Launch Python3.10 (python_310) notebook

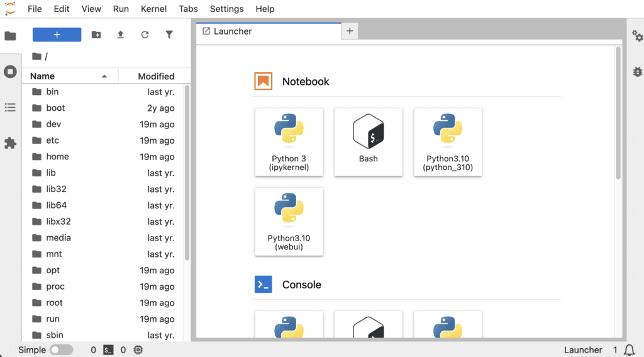(448, 142)
